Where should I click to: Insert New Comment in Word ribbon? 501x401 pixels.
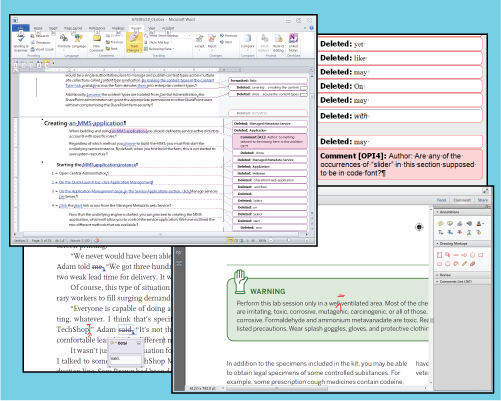pyautogui.click(x=97, y=43)
